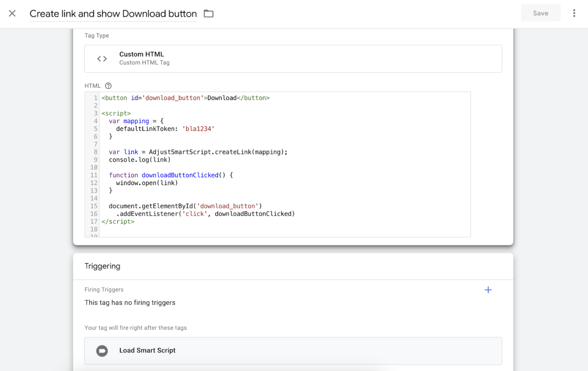
Task: Click the closing script tag on line 17
Action: [x=118, y=221]
